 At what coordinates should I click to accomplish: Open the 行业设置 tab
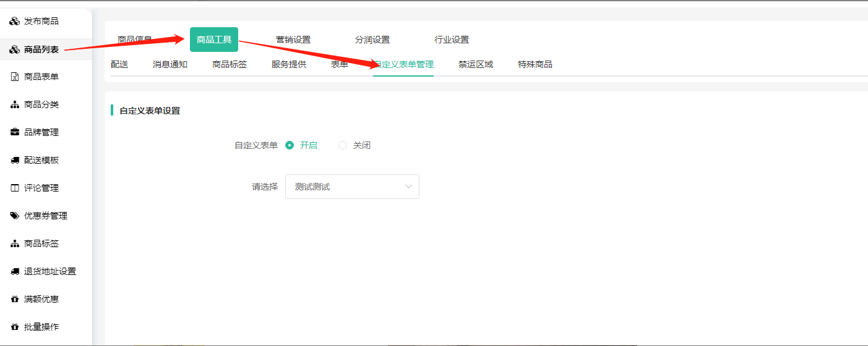452,40
